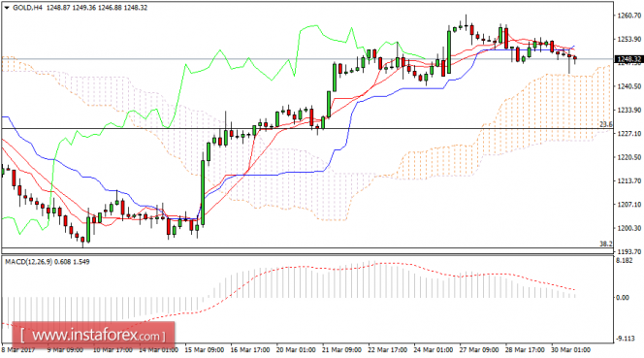
Task: Click the 22 Mar 17:00 time label
Action: tap(388, 350)
